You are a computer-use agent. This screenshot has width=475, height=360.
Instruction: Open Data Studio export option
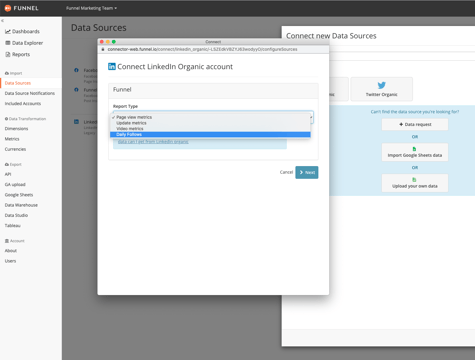[16, 215]
